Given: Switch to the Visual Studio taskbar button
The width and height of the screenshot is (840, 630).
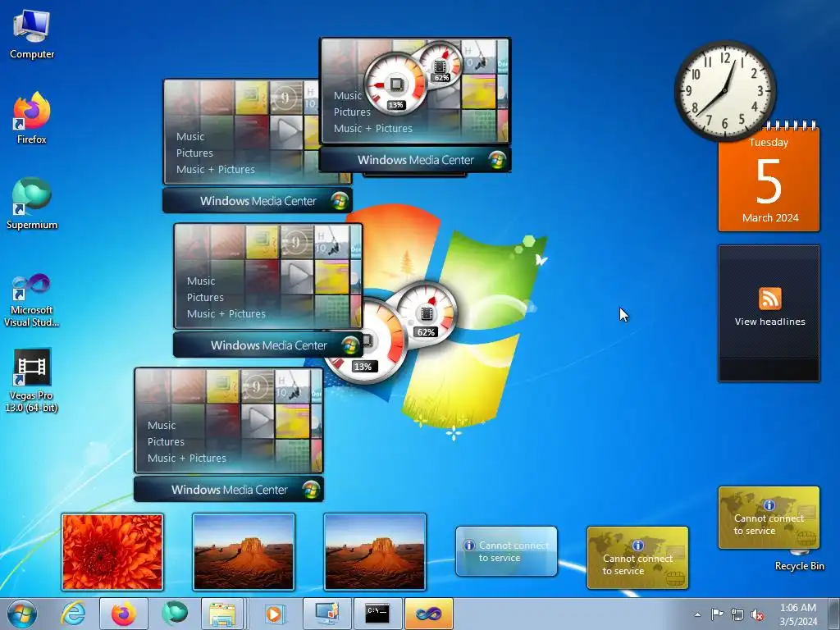Looking at the screenshot, I should (428, 614).
